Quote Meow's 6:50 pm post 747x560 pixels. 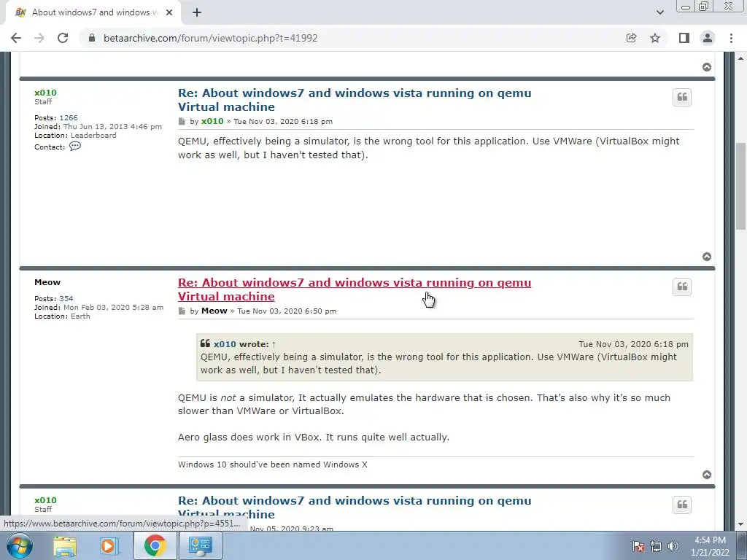point(682,287)
